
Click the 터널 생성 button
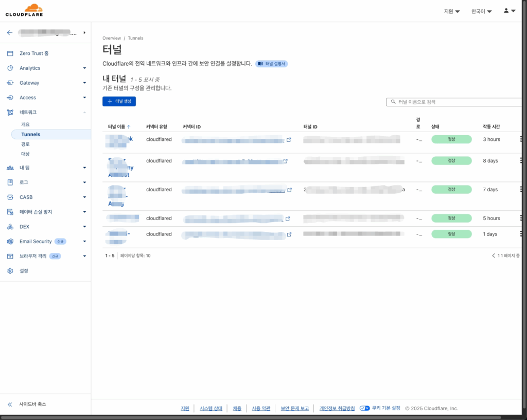119,101
